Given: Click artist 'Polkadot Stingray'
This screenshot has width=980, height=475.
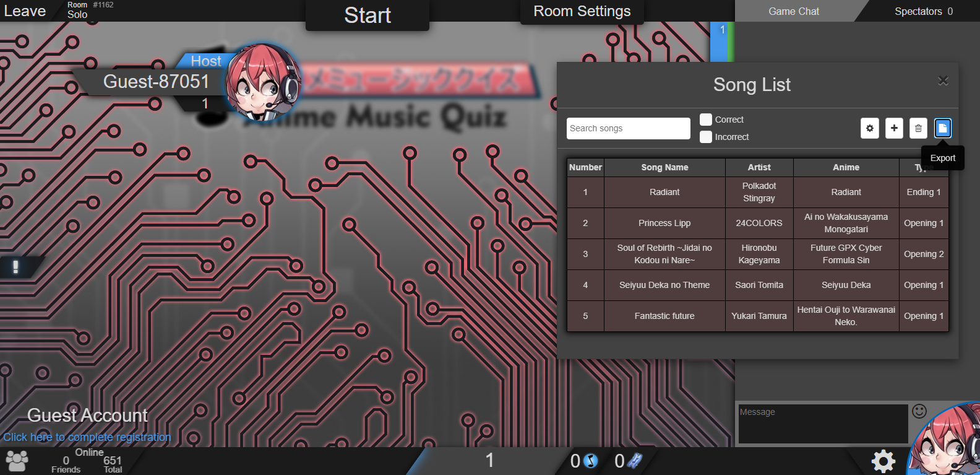Looking at the screenshot, I should [759, 192].
